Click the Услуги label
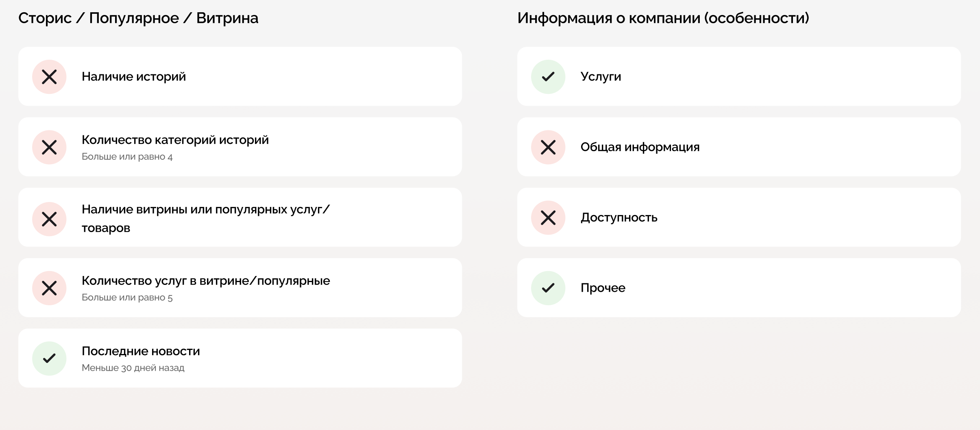Screen dimensions: 980x430 click(601, 77)
